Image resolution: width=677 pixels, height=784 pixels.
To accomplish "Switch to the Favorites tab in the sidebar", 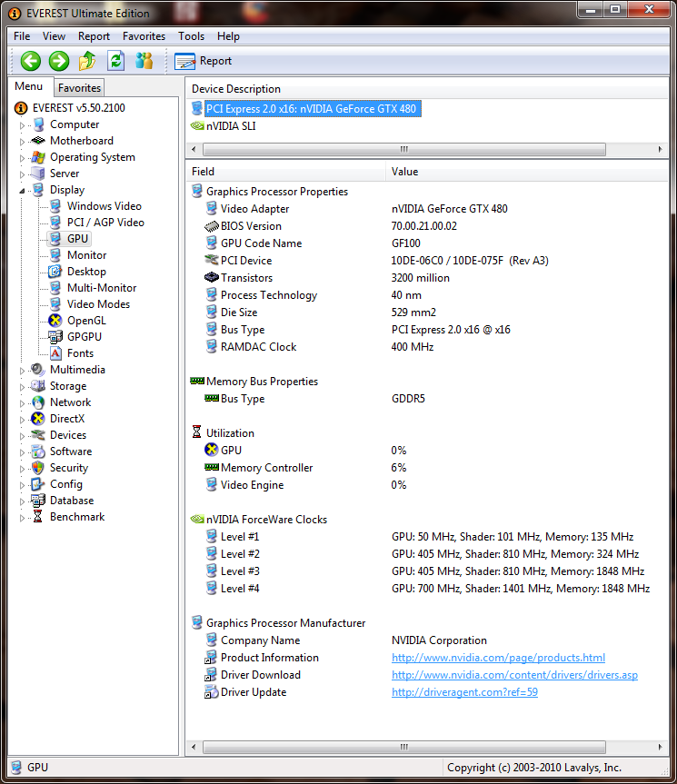I will pyautogui.click(x=79, y=88).
